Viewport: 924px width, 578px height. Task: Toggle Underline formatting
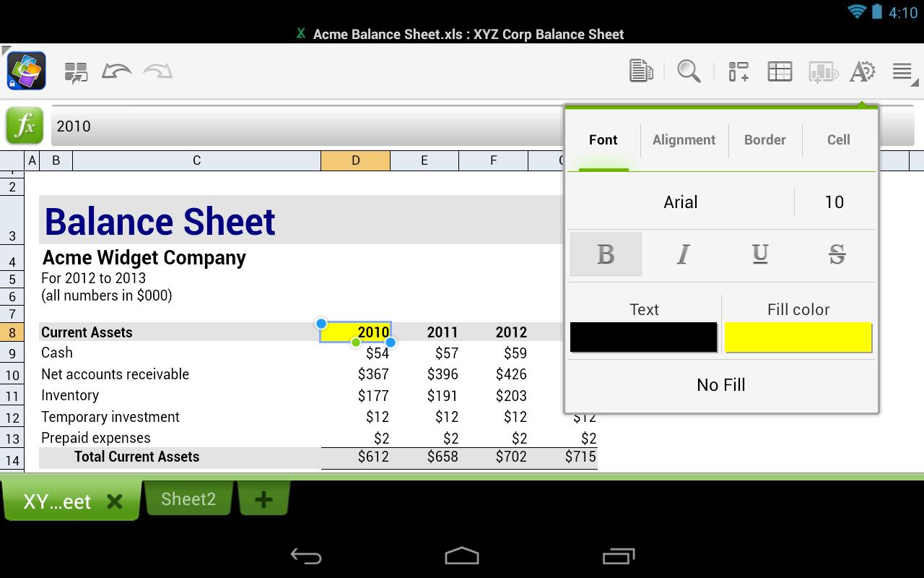(x=759, y=254)
